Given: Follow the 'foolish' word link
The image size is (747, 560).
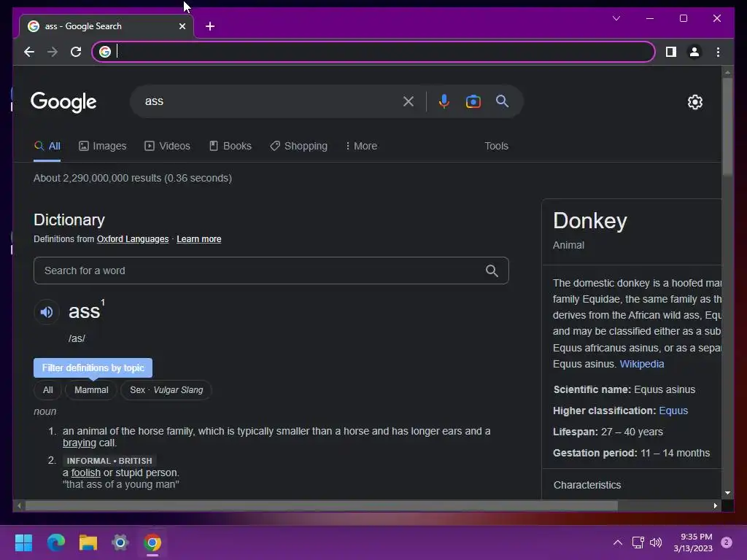Looking at the screenshot, I should (86, 472).
